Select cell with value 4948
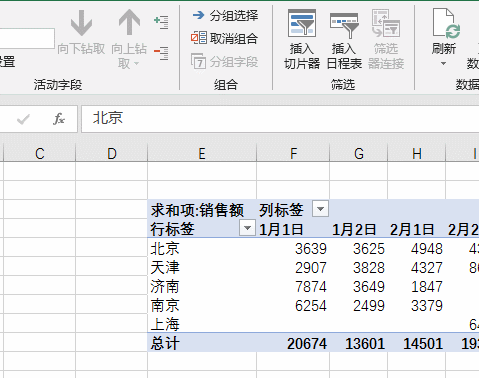The image size is (479, 378). click(417, 248)
